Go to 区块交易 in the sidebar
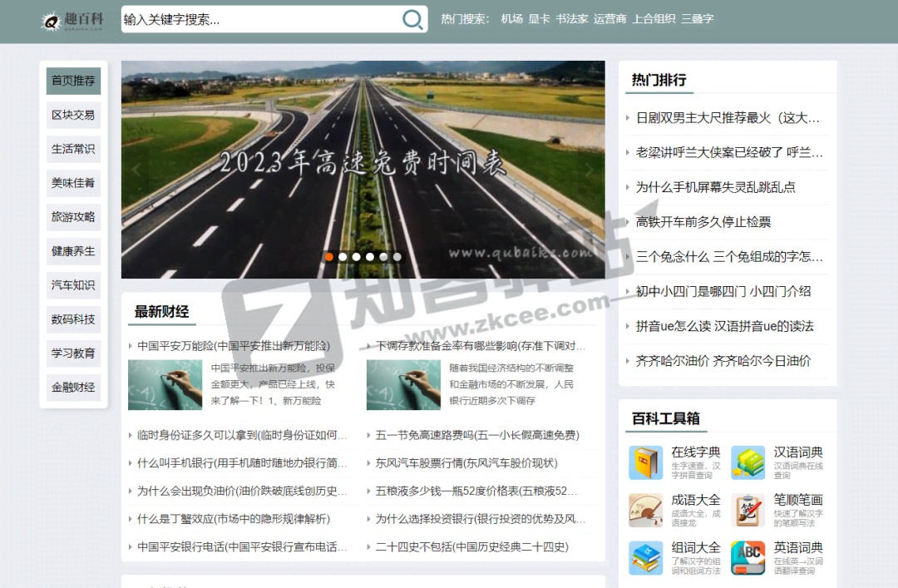 (73, 115)
